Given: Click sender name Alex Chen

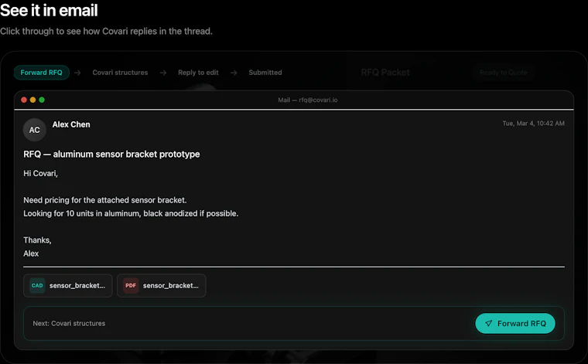Looking at the screenshot, I should (x=71, y=124).
